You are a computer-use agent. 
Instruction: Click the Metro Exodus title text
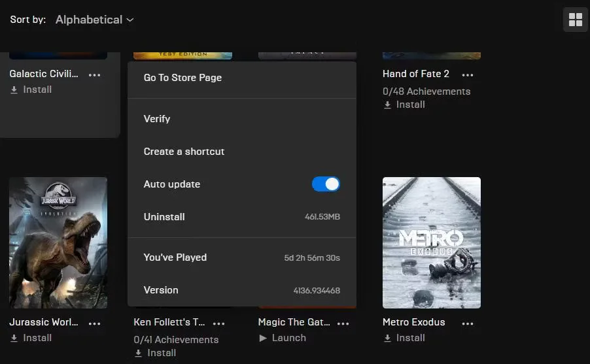tap(414, 322)
